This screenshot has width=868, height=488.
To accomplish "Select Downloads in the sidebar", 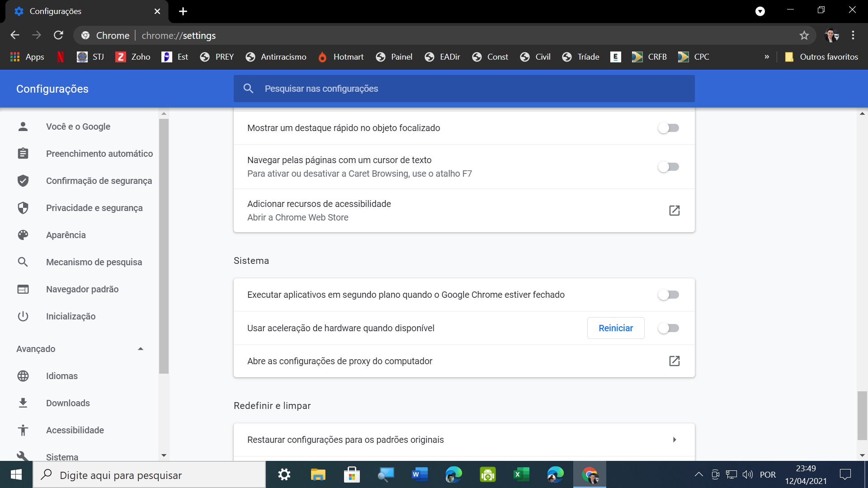I will coord(68,403).
